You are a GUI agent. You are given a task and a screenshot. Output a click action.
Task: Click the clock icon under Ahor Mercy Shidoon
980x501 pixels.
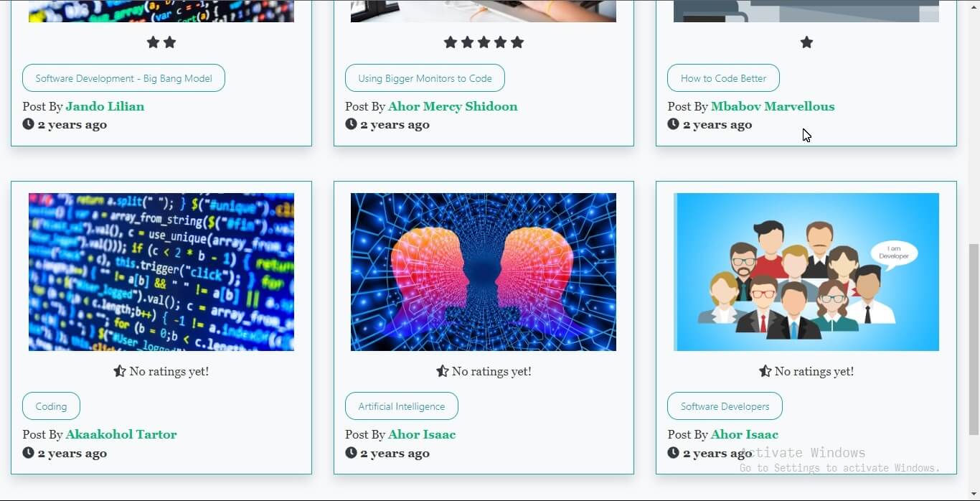tap(351, 124)
